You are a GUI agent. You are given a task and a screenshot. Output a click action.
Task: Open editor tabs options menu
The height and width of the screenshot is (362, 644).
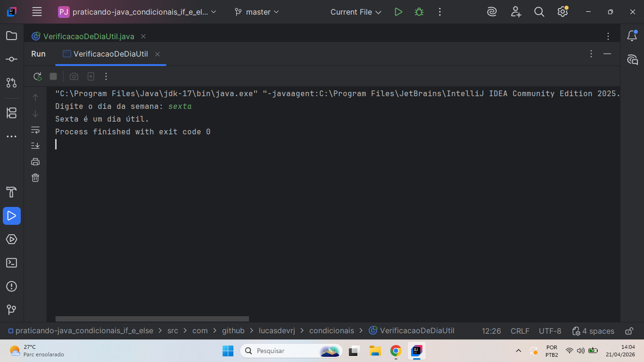tap(608, 36)
